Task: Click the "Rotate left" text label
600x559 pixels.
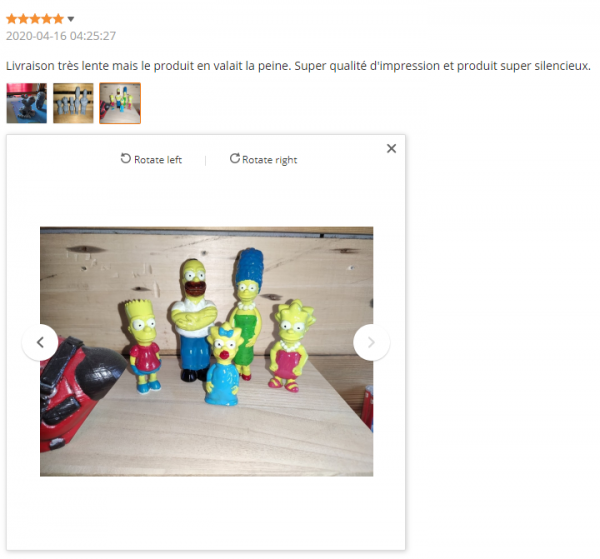Action: coord(158,160)
